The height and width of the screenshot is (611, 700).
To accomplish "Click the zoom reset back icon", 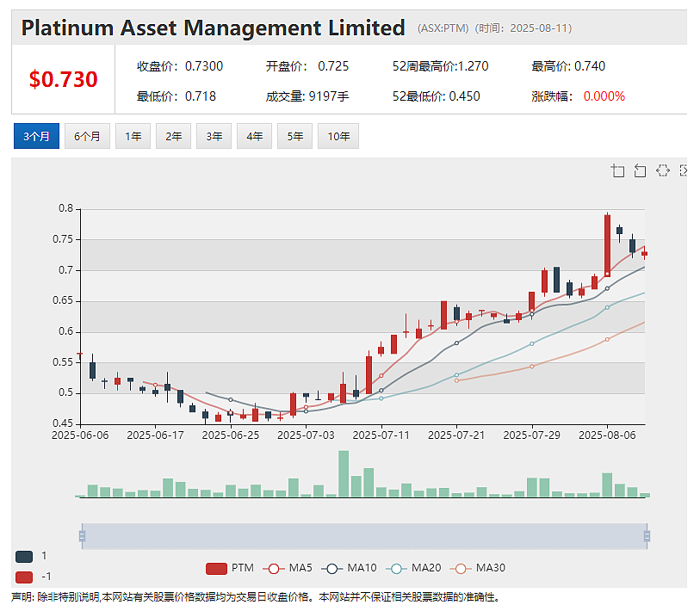I will (x=641, y=170).
